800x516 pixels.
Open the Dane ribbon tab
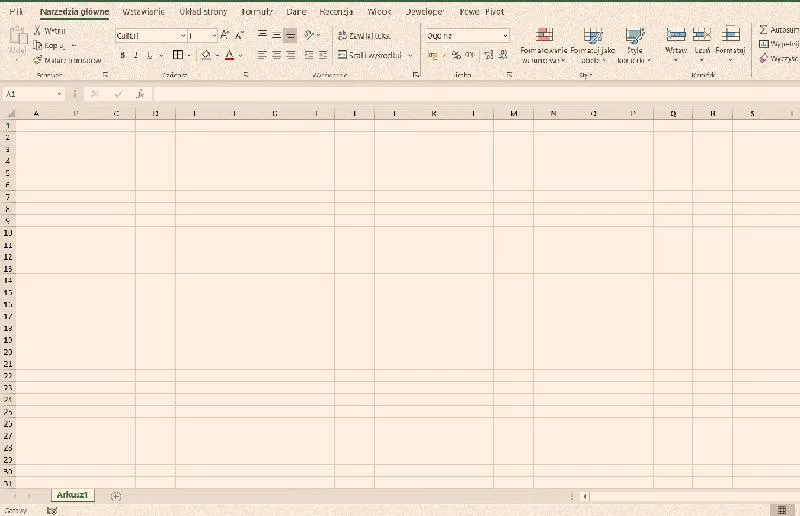(296, 11)
